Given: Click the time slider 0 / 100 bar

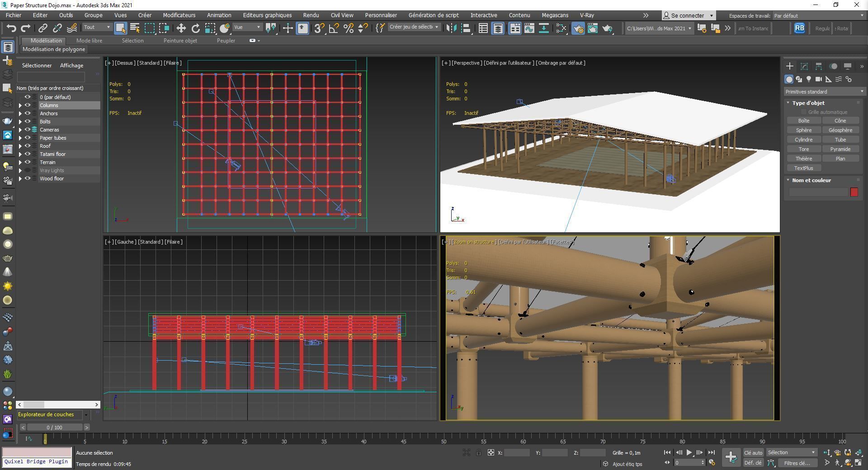Looking at the screenshot, I should [55, 428].
